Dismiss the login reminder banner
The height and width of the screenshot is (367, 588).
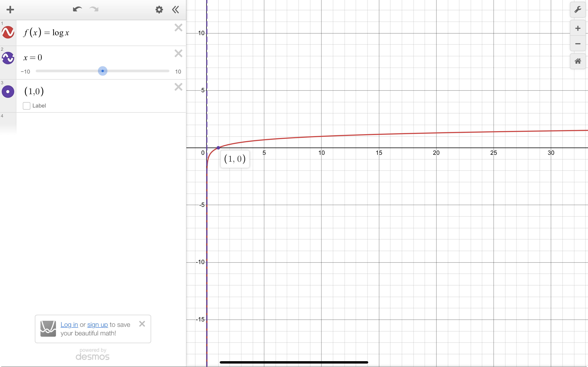coord(142,324)
